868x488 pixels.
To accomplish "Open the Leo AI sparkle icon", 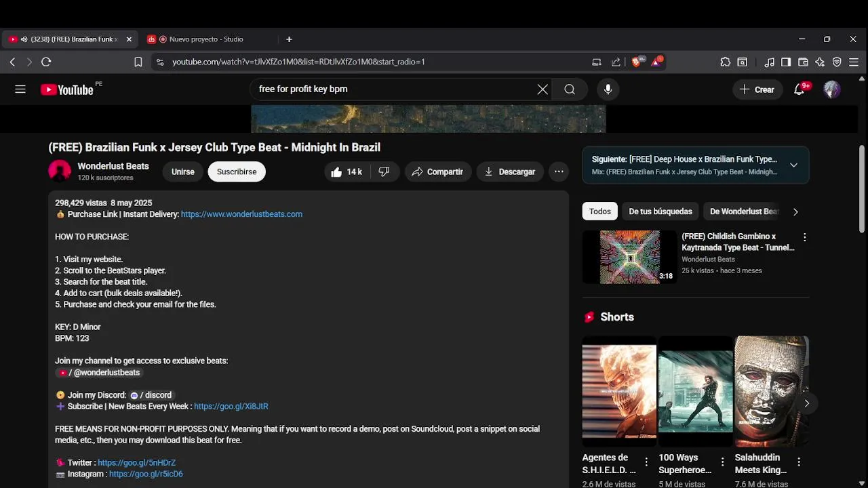I will [x=820, y=62].
